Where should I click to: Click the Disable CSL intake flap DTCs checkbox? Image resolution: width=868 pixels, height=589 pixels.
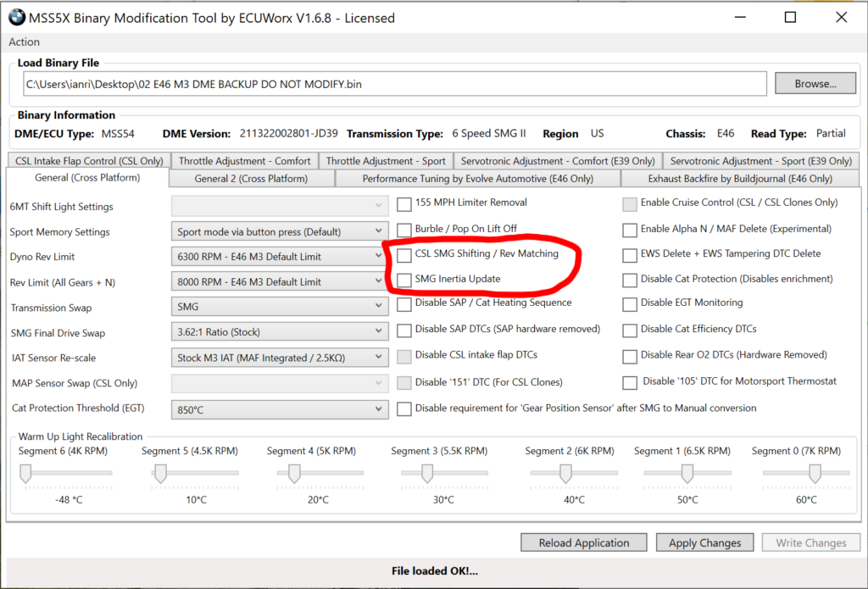coord(404,356)
